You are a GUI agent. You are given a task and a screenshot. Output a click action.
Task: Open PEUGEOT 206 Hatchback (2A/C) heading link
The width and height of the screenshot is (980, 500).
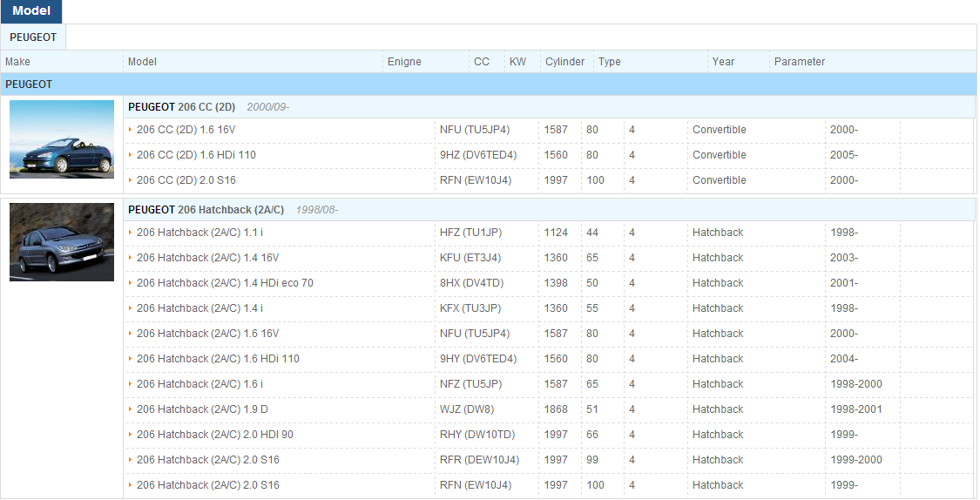[x=206, y=209]
